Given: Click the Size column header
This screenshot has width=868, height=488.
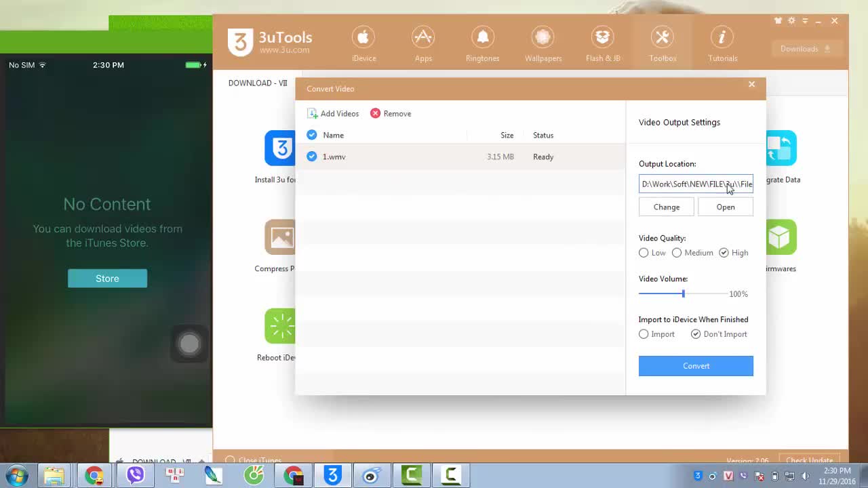Looking at the screenshot, I should (x=507, y=135).
